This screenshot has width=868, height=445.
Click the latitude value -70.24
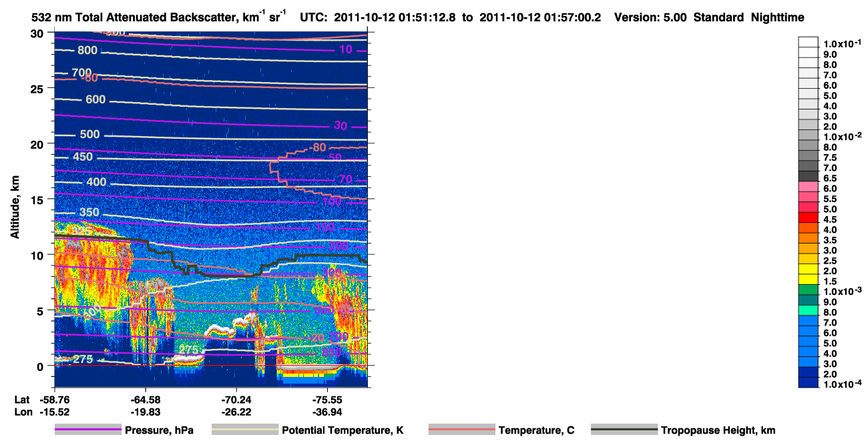(236, 400)
